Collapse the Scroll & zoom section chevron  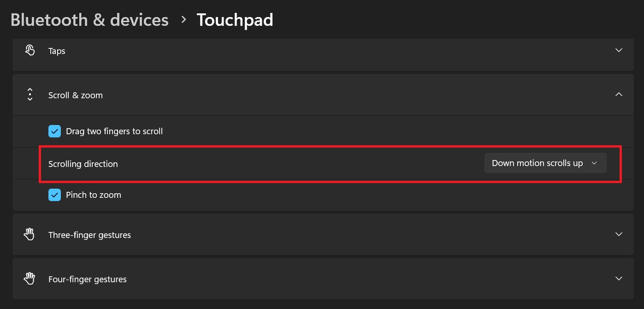pyautogui.click(x=619, y=94)
